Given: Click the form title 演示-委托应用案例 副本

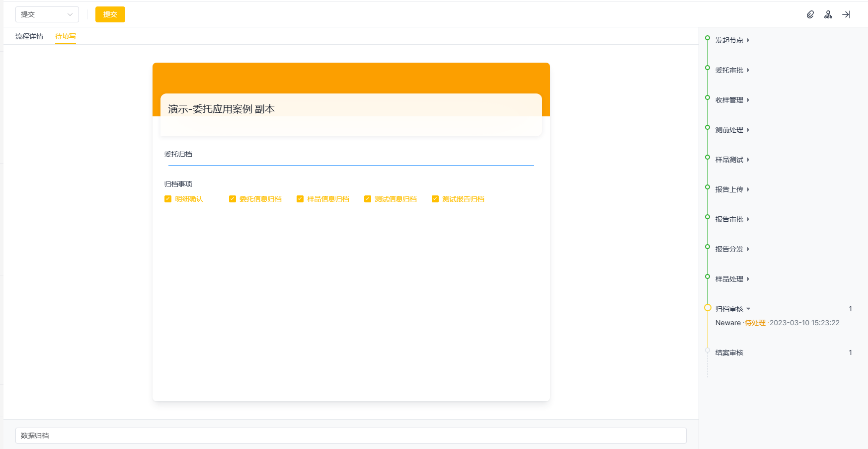Looking at the screenshot, I should pyautogui.click(x=221, y=109).
